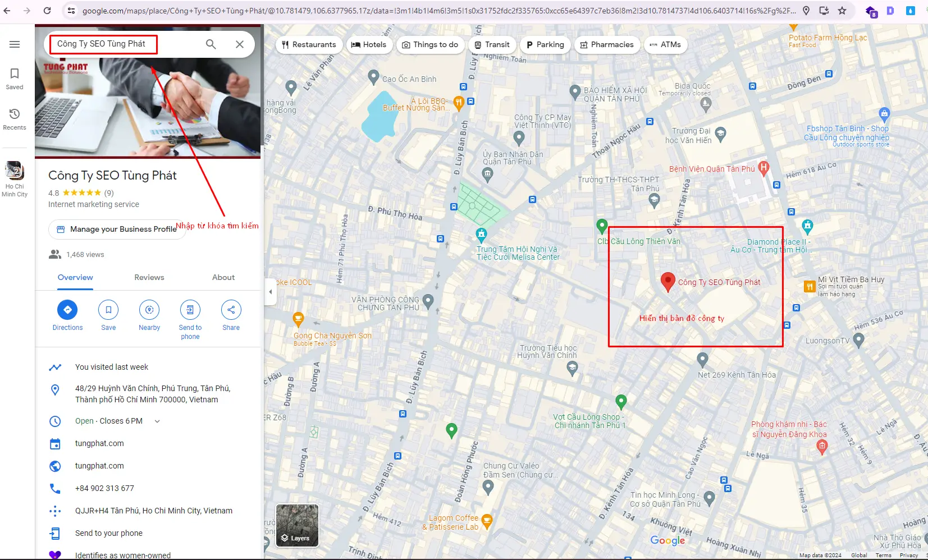
Task: Reload the browser page
Action: (x=47, y=10)
